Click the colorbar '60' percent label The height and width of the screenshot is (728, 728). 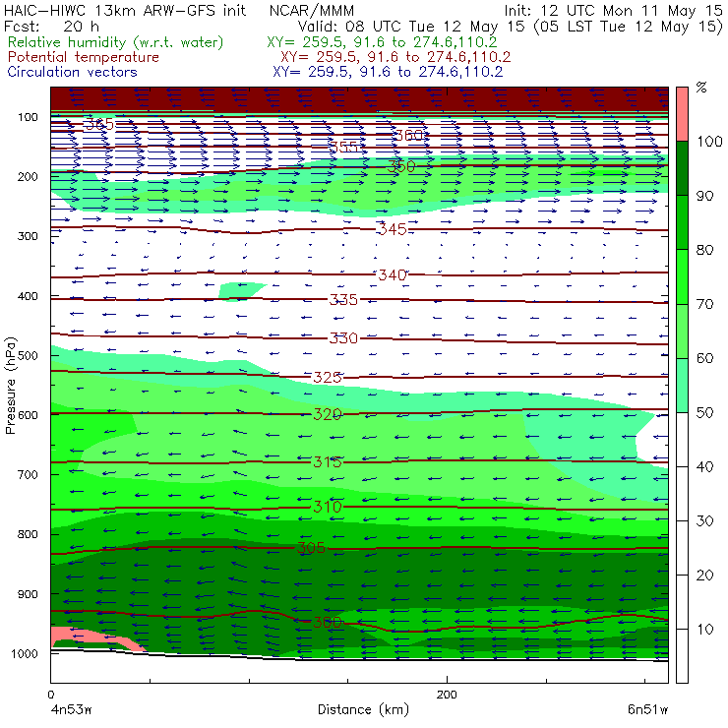tap(704, 358)
